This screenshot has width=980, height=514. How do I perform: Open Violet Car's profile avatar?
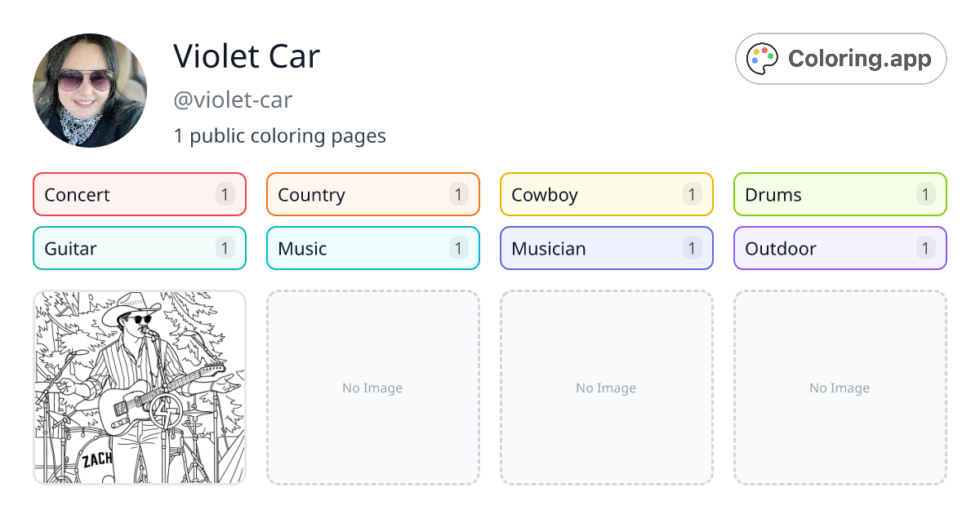pos(90,91)
